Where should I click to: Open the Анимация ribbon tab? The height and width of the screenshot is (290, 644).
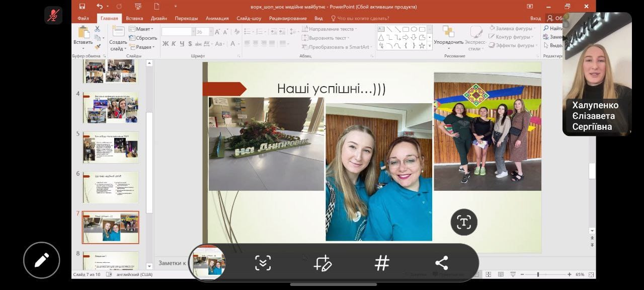point(217,18)
